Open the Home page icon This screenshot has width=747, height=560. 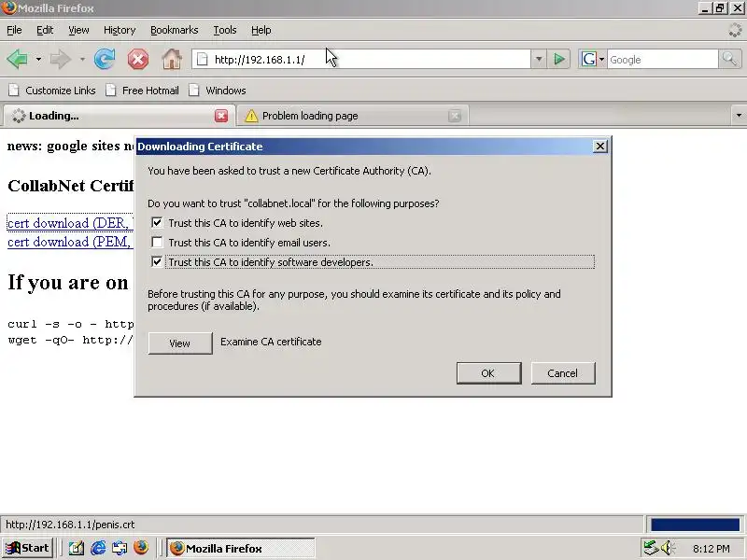click(172, 60)
